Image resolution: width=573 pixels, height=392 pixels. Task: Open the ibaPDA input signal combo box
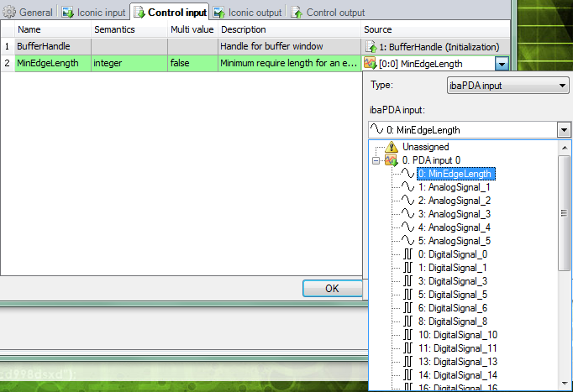pos(470,129)
